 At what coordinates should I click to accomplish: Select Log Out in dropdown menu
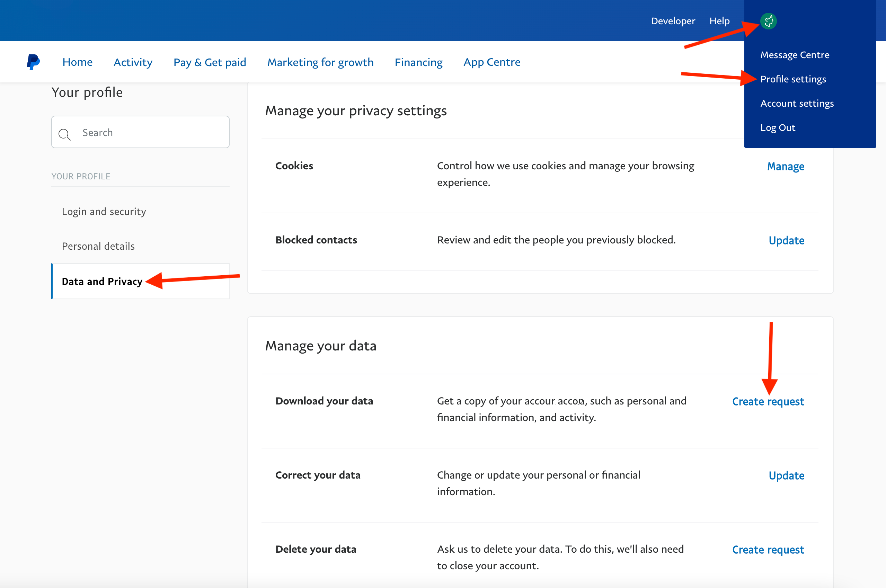click(x=778, y=127)
